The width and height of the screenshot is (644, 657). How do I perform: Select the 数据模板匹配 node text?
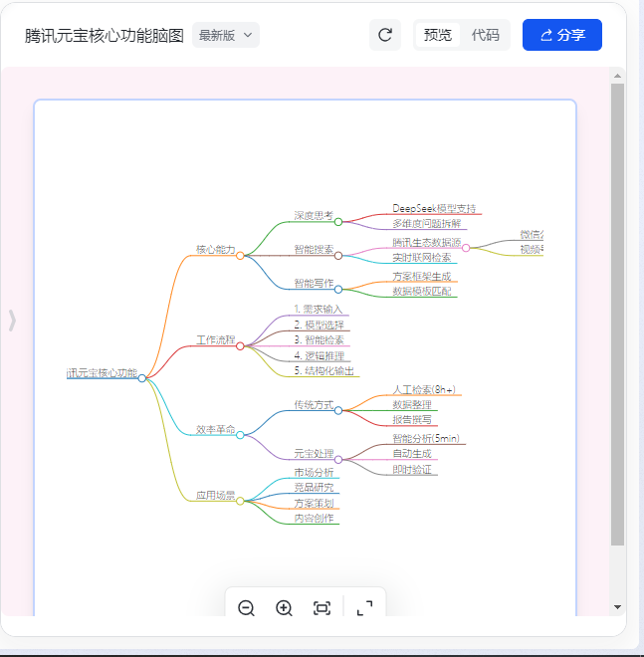coord(421,292)
